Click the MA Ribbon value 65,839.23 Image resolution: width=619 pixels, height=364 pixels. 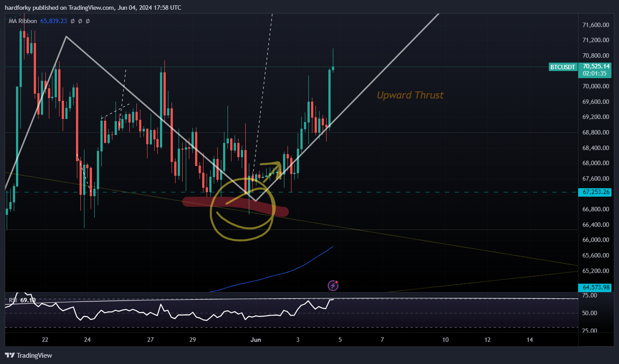tap(53, 21)
